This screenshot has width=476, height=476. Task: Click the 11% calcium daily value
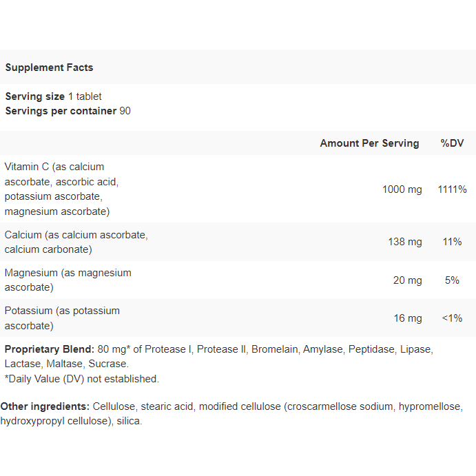[452, 242]
